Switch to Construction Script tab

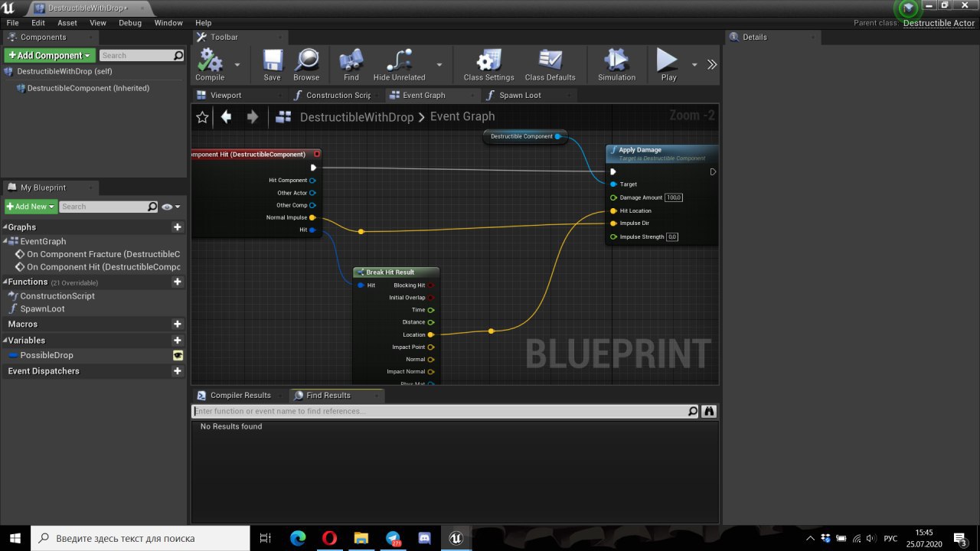click(x=338, y=95)
